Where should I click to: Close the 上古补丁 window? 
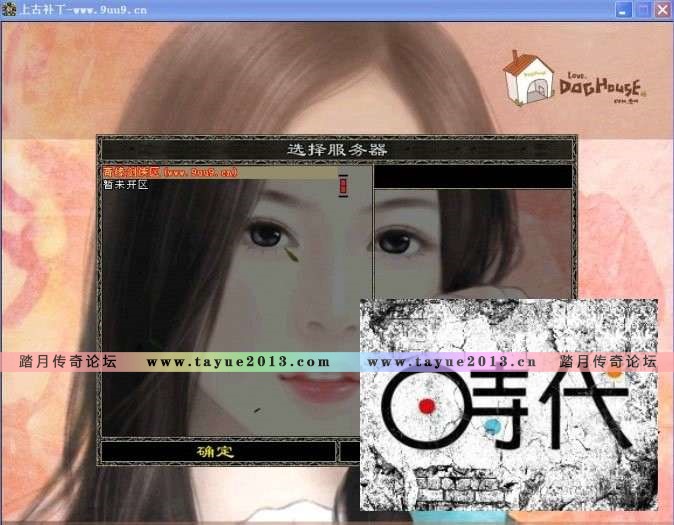(x=663, y=9)
